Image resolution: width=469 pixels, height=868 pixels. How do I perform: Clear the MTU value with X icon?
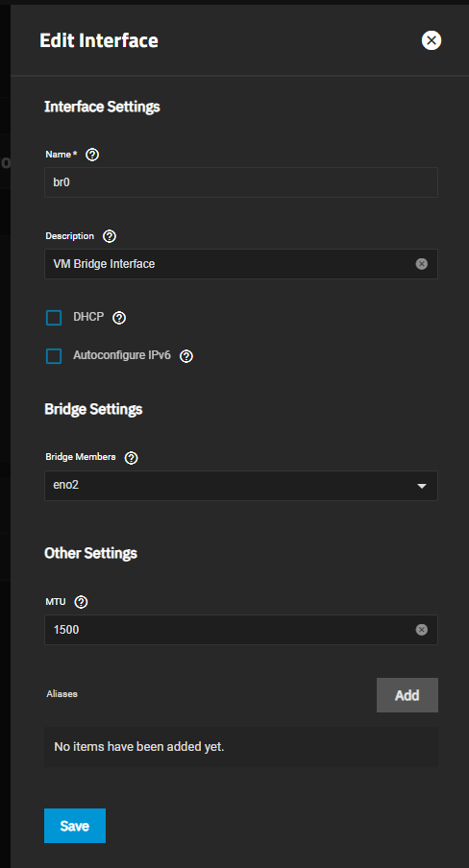421,630
